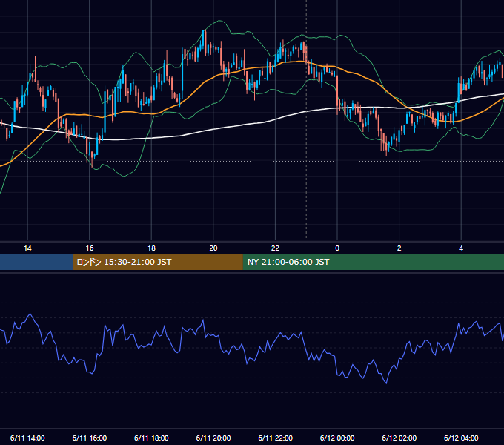
Task: Click the NY 21:00-06:00 JST session bar
Action: (373, 262)
